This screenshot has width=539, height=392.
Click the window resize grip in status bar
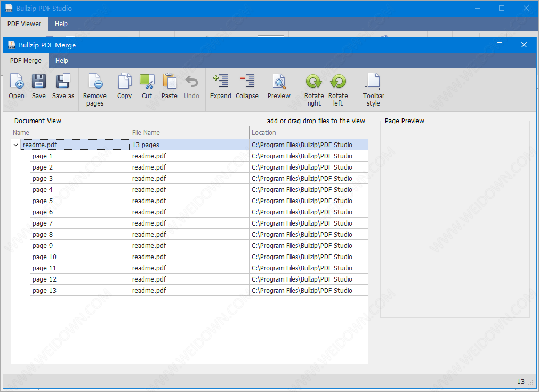[x=532, y=383]
